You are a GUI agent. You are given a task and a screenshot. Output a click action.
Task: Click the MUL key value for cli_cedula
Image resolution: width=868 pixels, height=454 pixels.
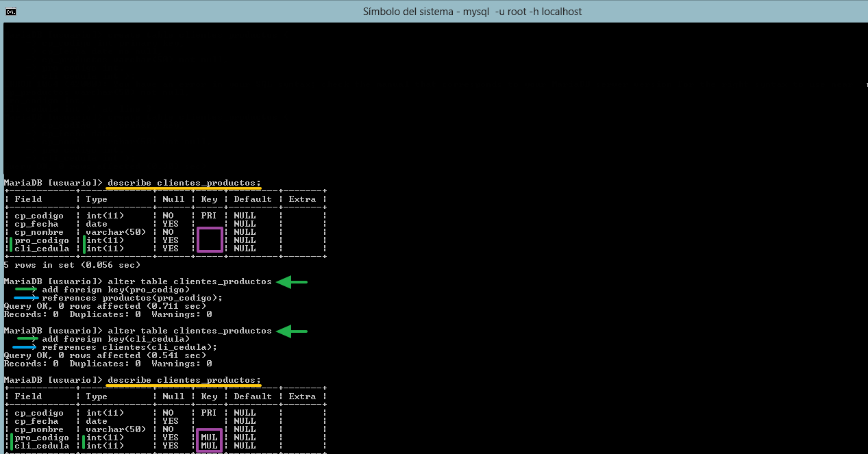point(210,446)
